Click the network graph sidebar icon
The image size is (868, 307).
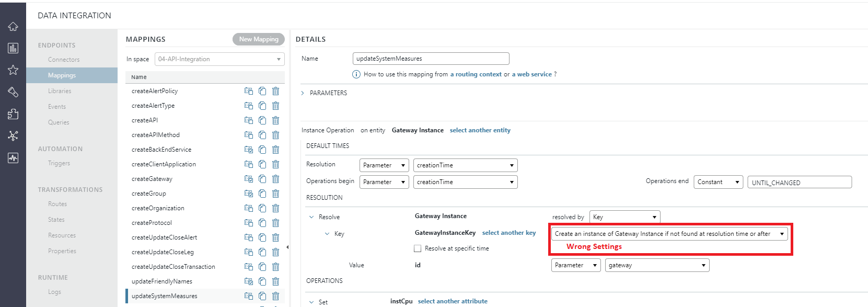(x=13, y=136)
